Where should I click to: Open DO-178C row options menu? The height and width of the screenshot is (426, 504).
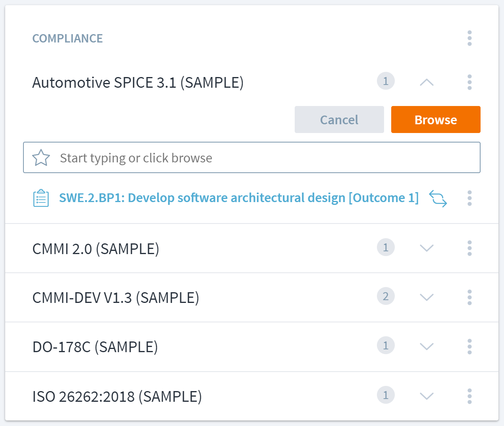coord(469,347)
